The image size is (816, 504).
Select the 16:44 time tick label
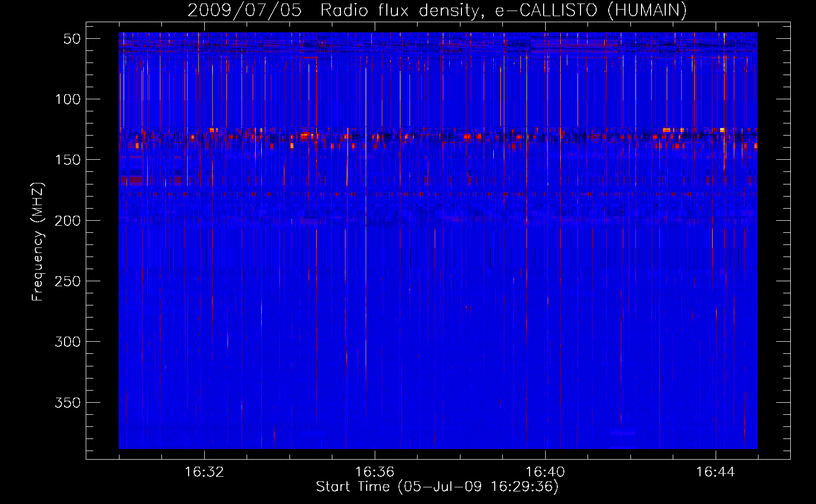(x=716, y=472)
